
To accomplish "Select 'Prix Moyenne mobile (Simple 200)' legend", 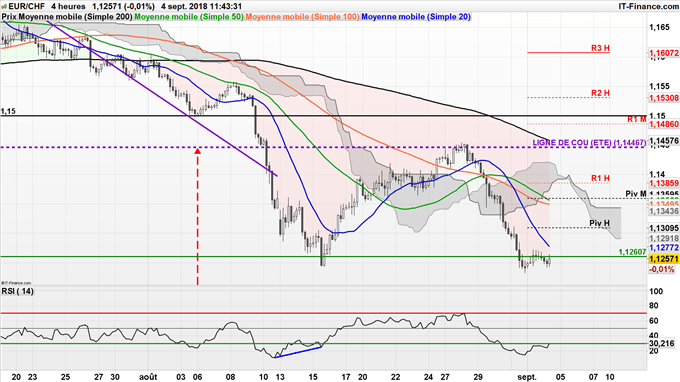I will click(67, 16).
